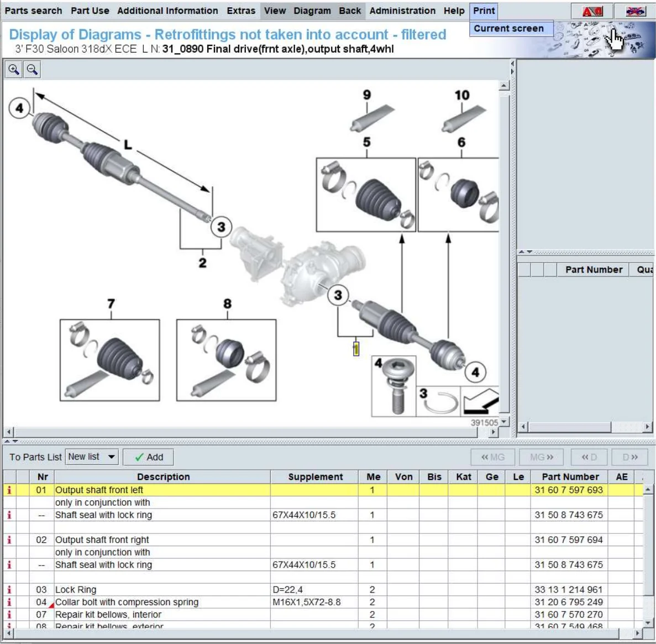This screenshot has width=656, height=644.
Task: Select repair kit 8 image
Action: click(x=227, y=360)
